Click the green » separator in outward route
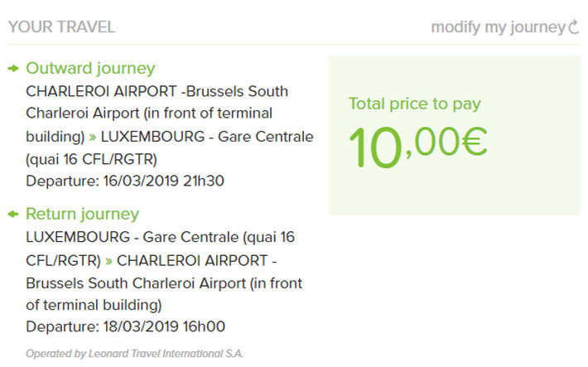The image size is (588, 367). 93,137
